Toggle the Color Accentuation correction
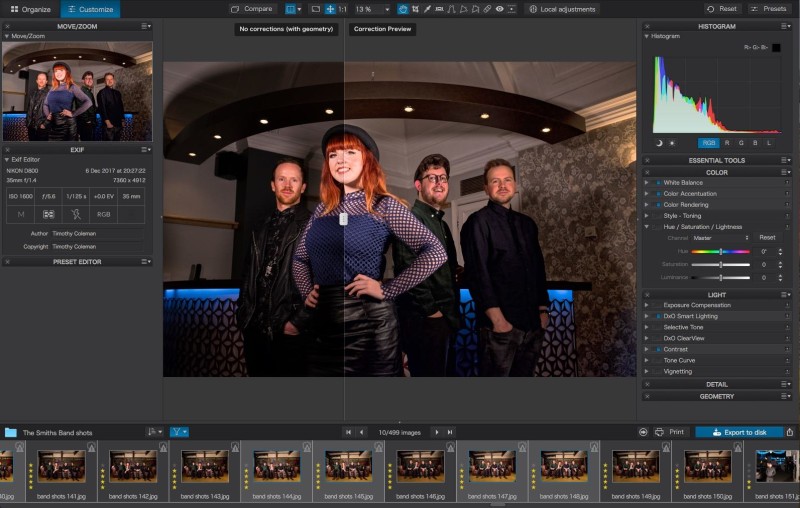800x508 pixels. click(x=659, y=194)
